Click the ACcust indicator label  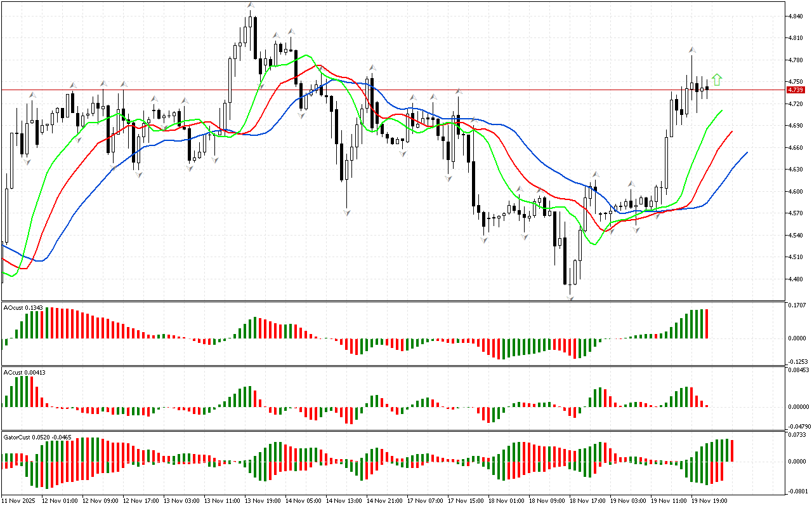[x=23, y=371]
